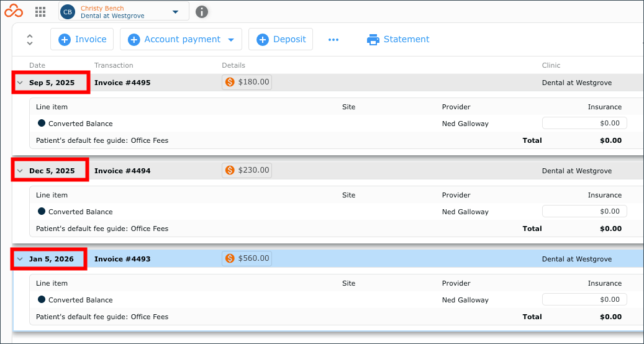Collapse the Jan 5, 2026 invoice row
644x344 pixels.
tap(20, 259)
